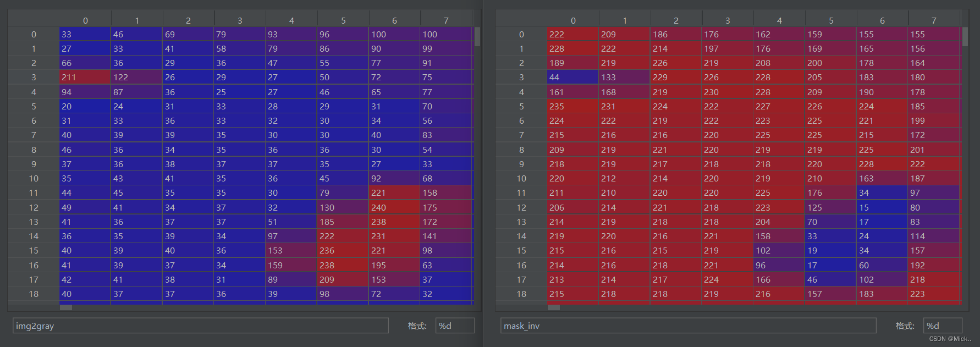The height and width of the screenshot is (347, 980).
Task: Click cell 24 in mask_inv row 14
Action: pos(882,236)
